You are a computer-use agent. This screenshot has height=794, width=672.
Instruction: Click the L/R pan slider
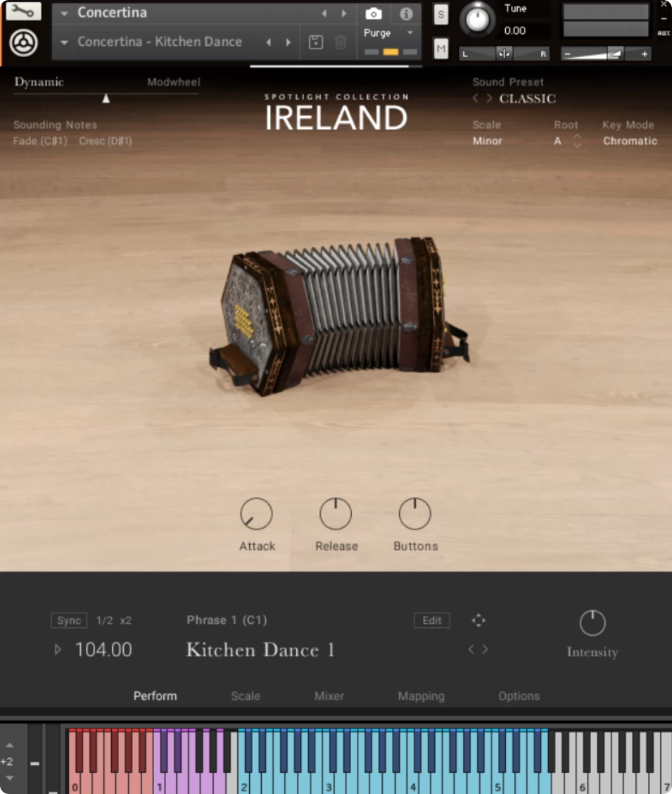pos(504,53)
